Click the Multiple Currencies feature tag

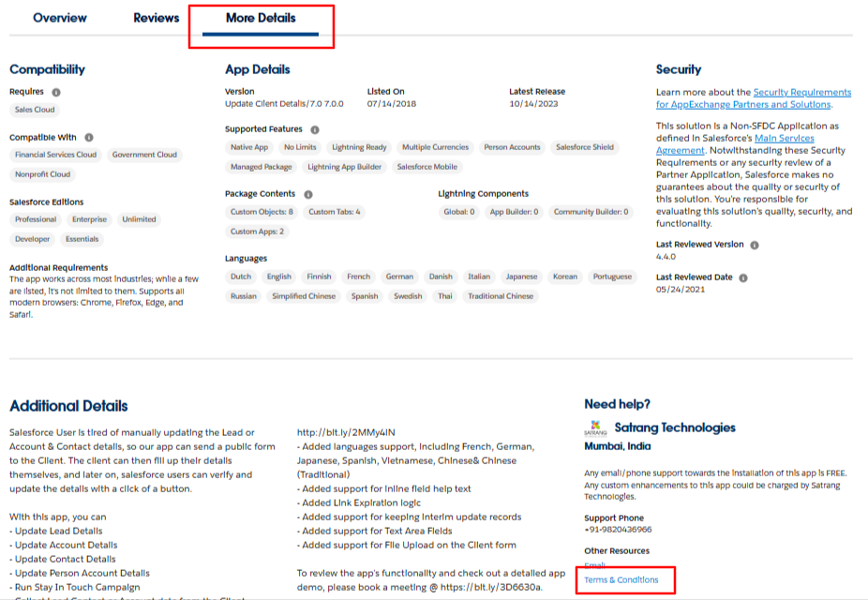coord(435,147)
